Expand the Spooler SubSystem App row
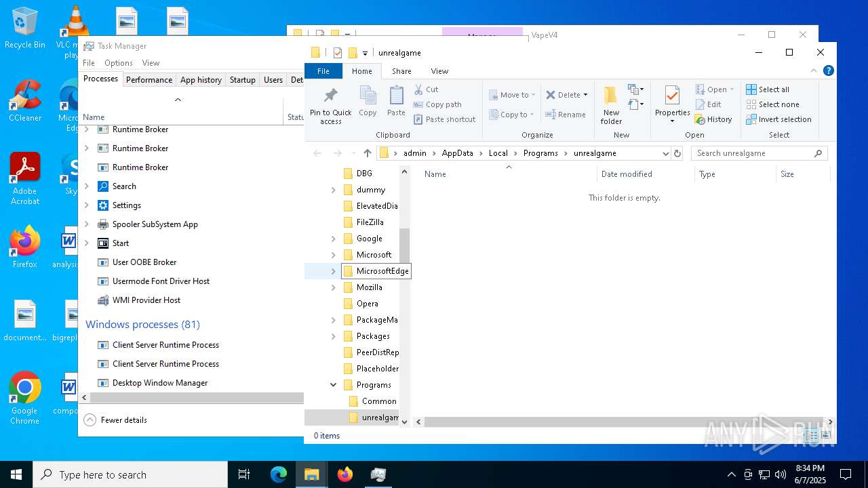 tap(86, 224)
